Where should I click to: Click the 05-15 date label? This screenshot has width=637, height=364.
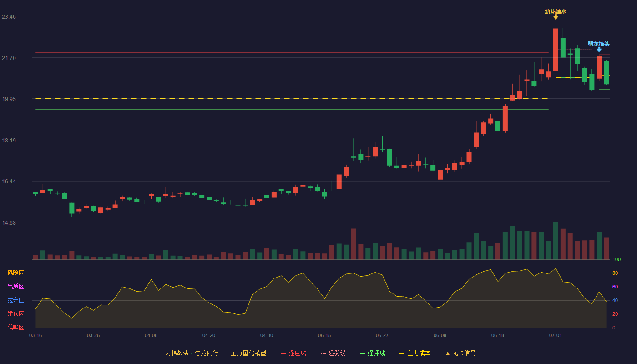324,335
